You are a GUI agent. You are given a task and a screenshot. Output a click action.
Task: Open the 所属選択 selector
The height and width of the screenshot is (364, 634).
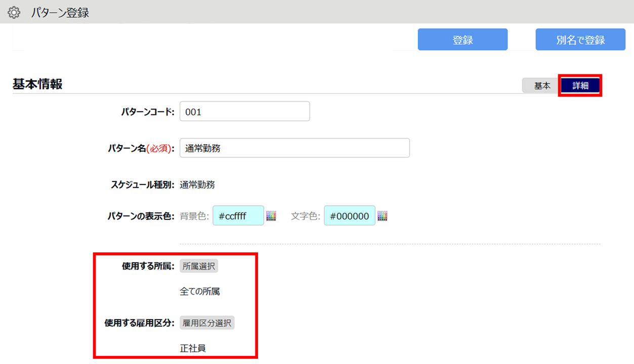point(199,266)
